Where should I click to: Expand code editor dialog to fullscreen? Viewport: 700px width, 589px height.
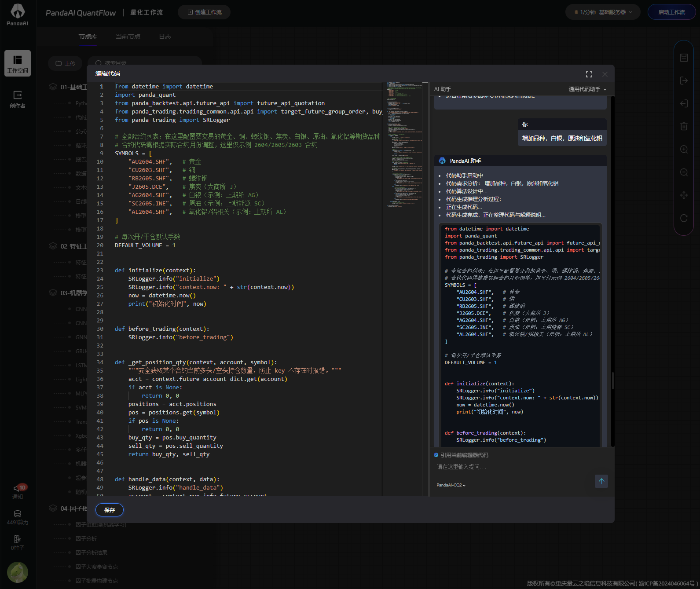pos(589,74)
